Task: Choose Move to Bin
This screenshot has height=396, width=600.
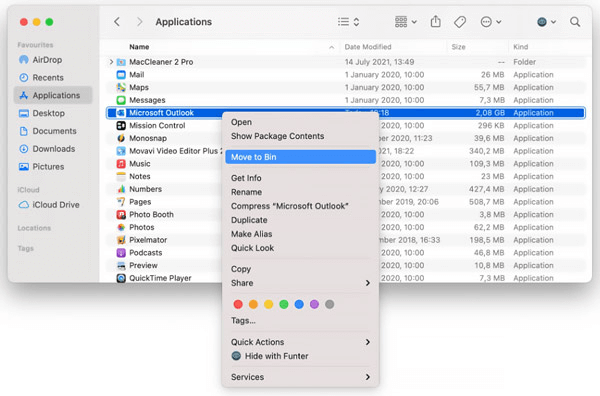Action: (300, 157)
